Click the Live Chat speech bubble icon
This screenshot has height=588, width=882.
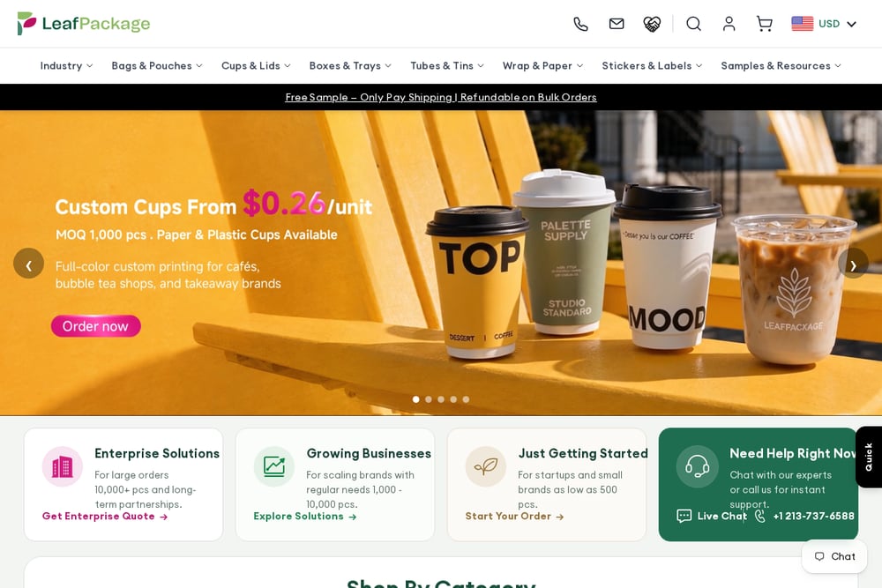(x=684, y=516)
